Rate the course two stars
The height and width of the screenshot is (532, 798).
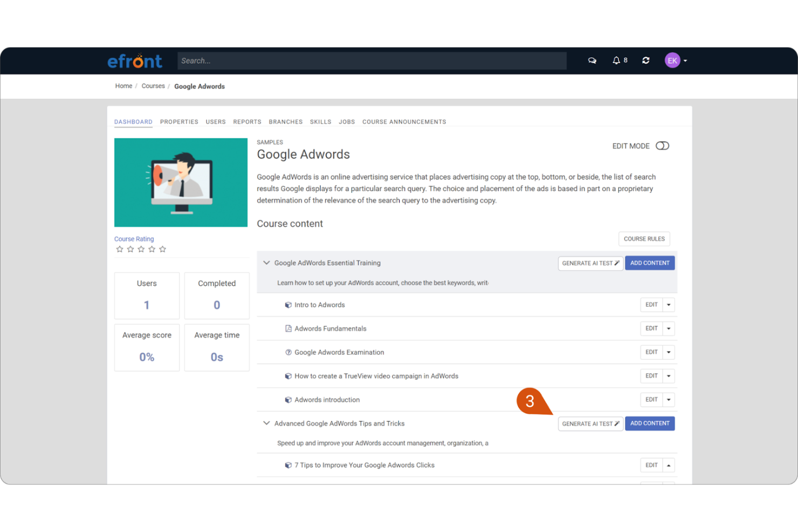[x=130, y=249]
